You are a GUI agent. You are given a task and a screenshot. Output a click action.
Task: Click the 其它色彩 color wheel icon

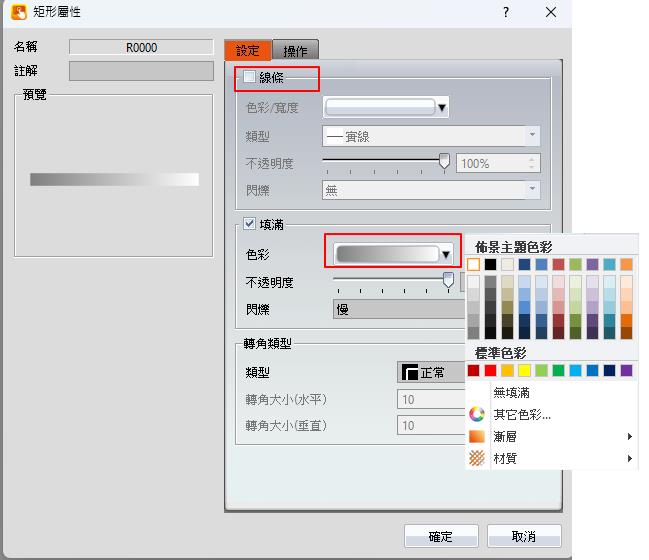476,414
